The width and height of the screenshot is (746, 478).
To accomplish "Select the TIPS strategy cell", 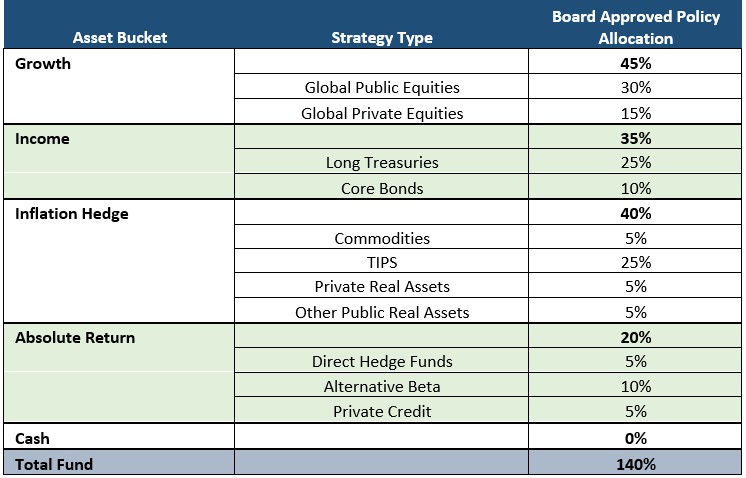I will 382,262.
